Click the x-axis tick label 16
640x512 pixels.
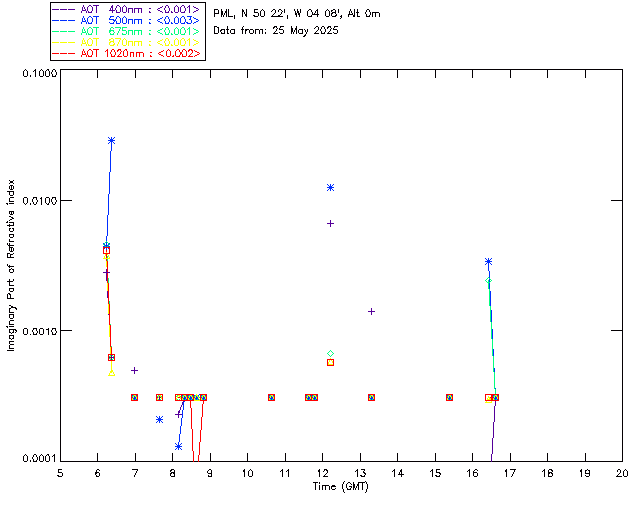coord(473,473)
